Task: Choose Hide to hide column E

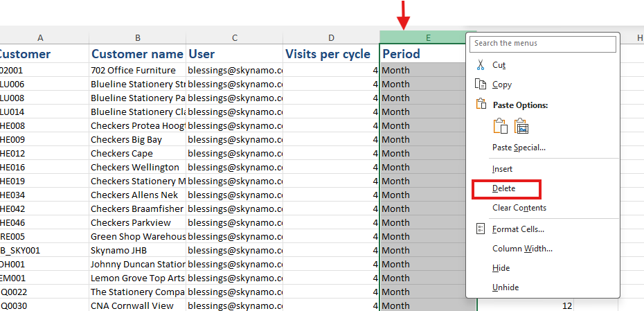Action: pos(501,268)
